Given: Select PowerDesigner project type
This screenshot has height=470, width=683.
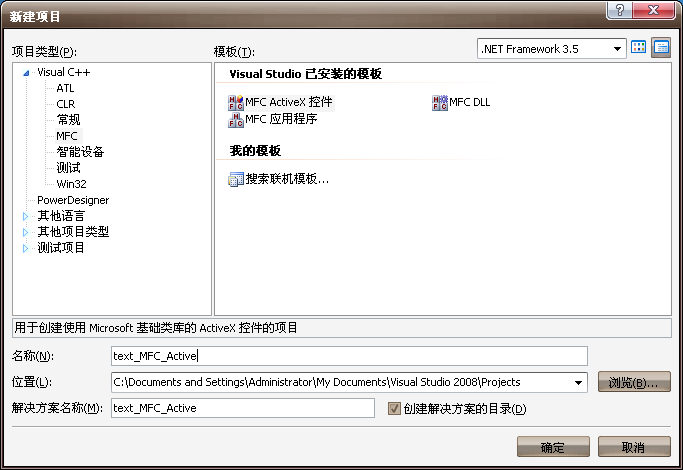Looking at the screenshot, I should coord(73,200).
